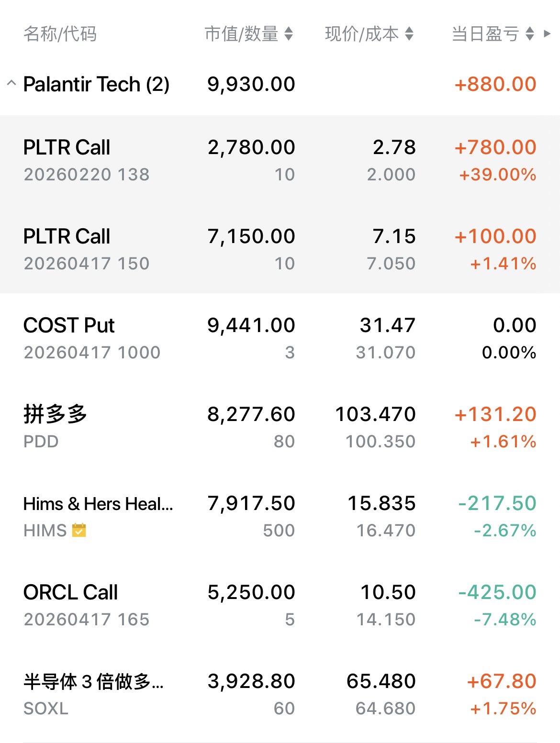Select the COST Put 20260417 1000 row

tap(92, 338)
